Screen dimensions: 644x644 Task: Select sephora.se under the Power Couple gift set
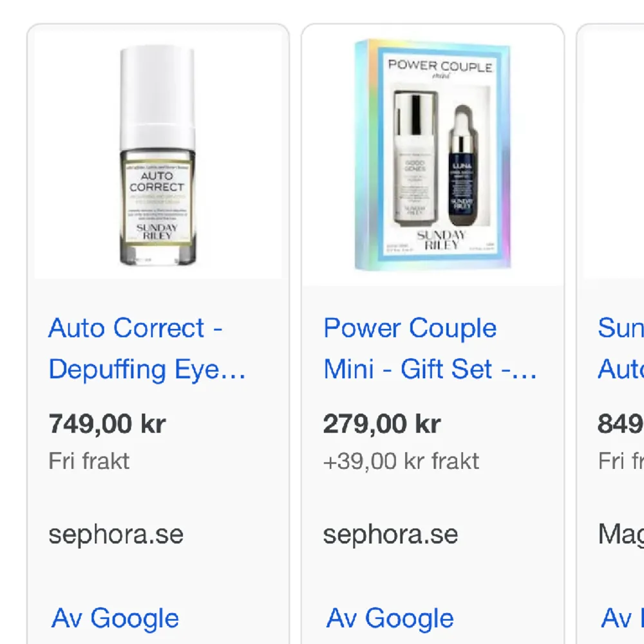click(x=391, y=533)
